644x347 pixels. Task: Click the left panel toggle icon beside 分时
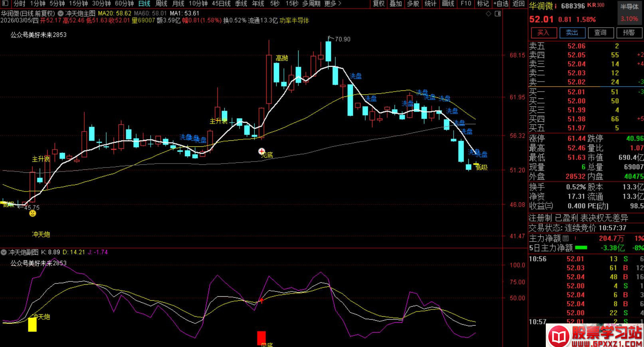[5, 4]
